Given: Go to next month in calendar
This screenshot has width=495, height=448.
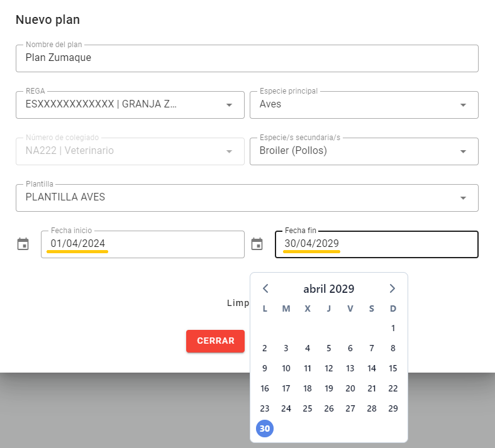Looking at the screenshot, I should (392, 288).
